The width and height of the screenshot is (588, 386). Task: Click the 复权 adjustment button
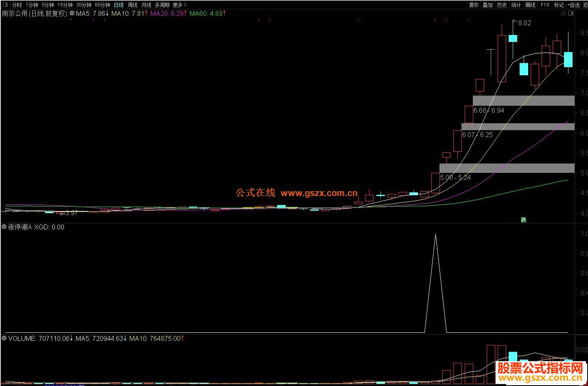point(474,5)
